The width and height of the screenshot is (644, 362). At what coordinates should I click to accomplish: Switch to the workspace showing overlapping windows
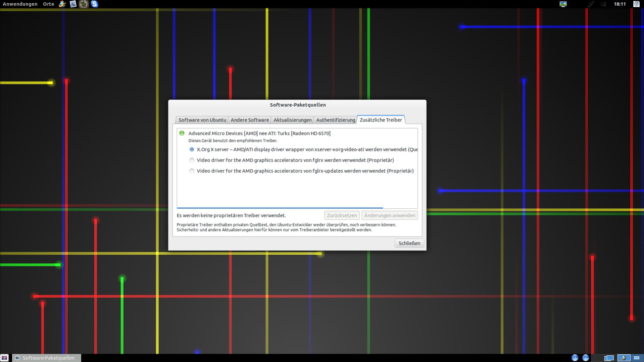[609, 358]
